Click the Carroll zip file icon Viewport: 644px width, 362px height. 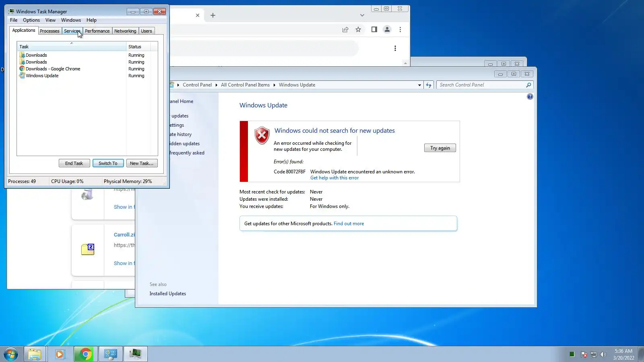coord(88,249)
